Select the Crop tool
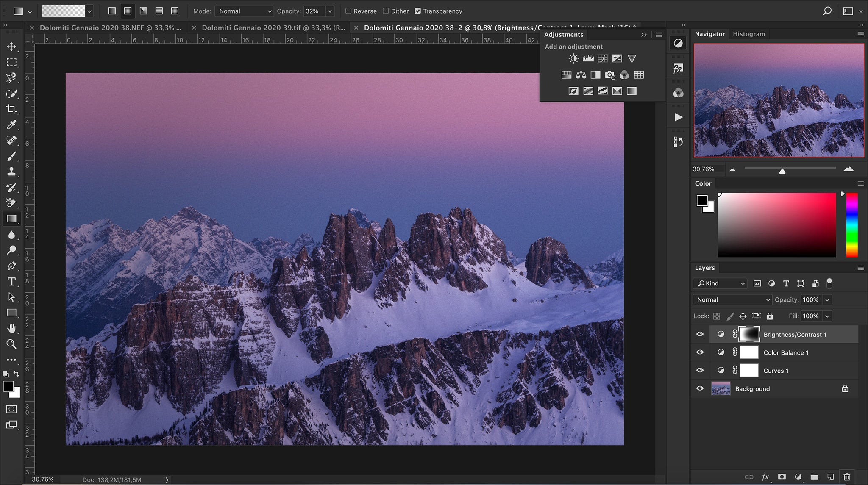 (x=11, y=109)
